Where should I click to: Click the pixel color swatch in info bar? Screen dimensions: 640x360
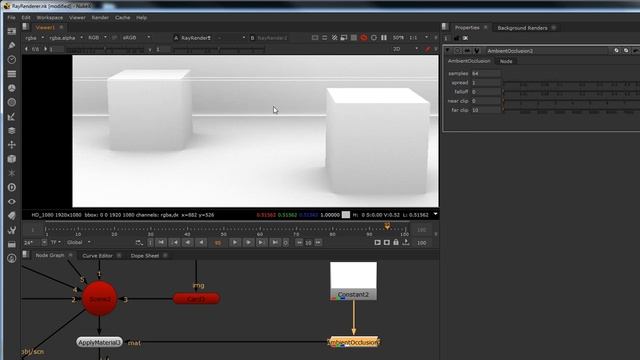coord(346,215)
